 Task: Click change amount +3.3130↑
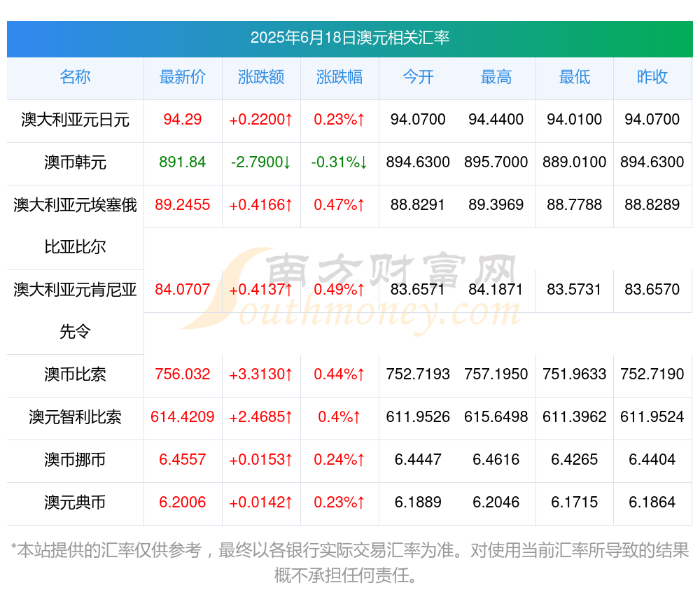point(261,374)
